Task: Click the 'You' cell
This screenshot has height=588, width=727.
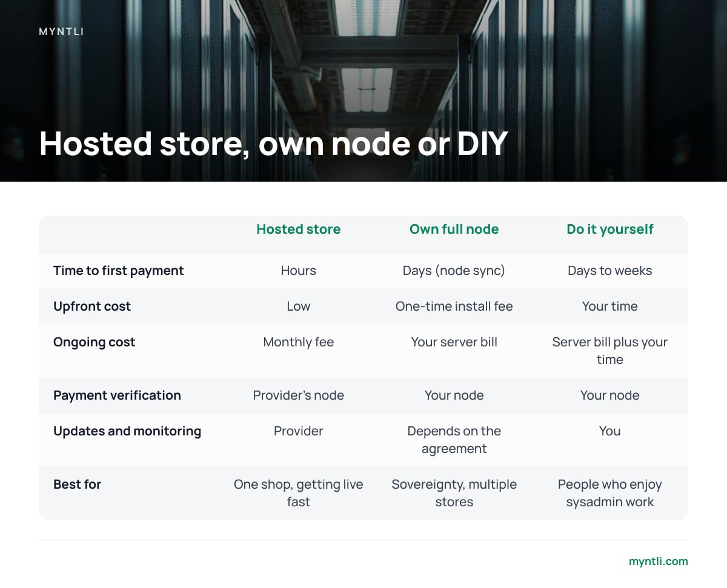Action: coord(610,431)
